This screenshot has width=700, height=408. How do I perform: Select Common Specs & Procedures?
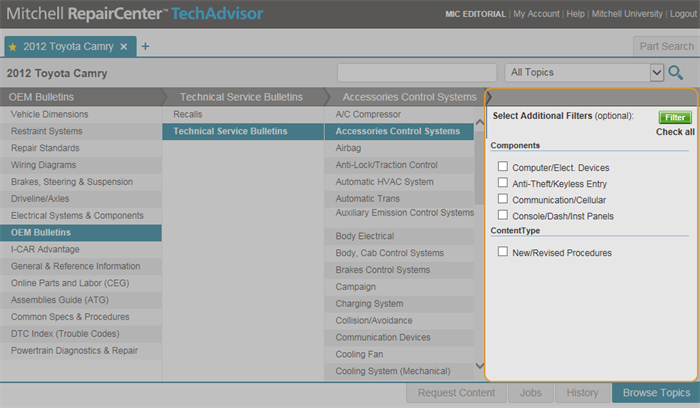tap(81, 317)
